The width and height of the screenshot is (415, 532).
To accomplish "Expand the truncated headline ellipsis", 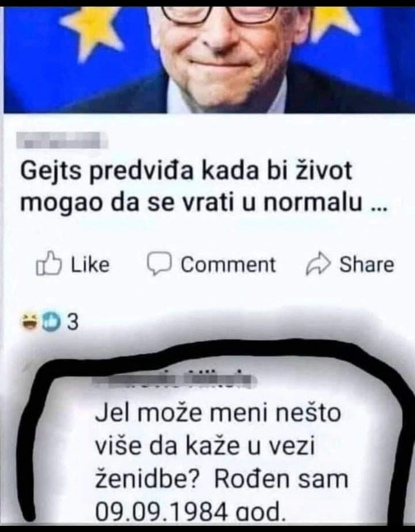I will [379, 208].
